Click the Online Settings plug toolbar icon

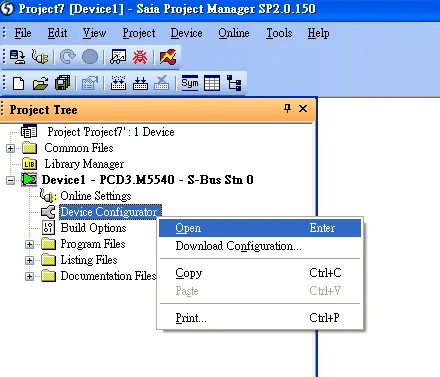40,57
